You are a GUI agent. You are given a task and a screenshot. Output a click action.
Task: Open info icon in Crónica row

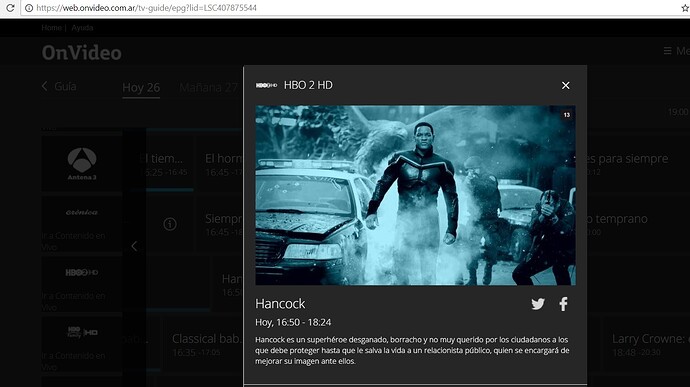tap(170, 224)
